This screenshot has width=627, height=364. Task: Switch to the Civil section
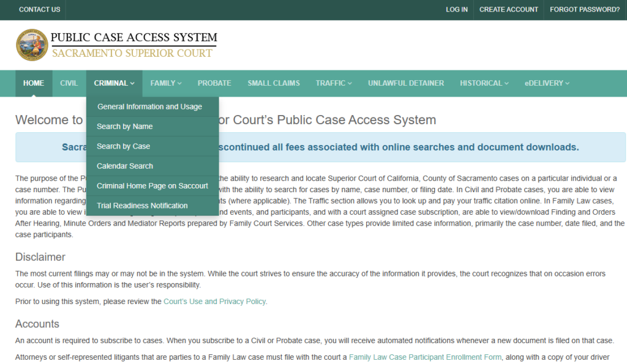pyautogui.click(x=69, y=83)
